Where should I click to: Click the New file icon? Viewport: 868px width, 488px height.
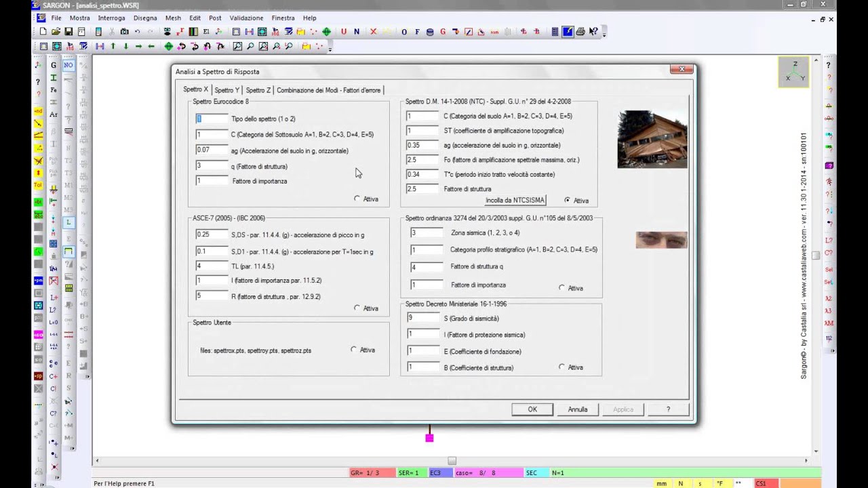pos(43,32)
